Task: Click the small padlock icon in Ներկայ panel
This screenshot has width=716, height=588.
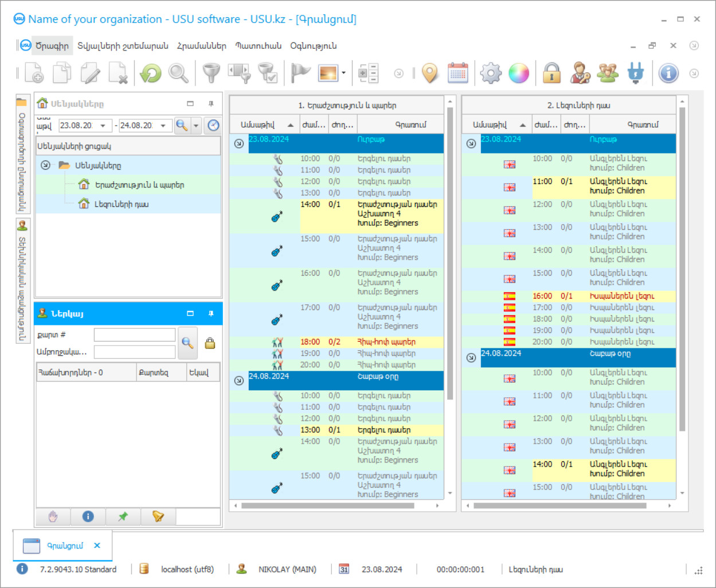Action: coord(210,343)
